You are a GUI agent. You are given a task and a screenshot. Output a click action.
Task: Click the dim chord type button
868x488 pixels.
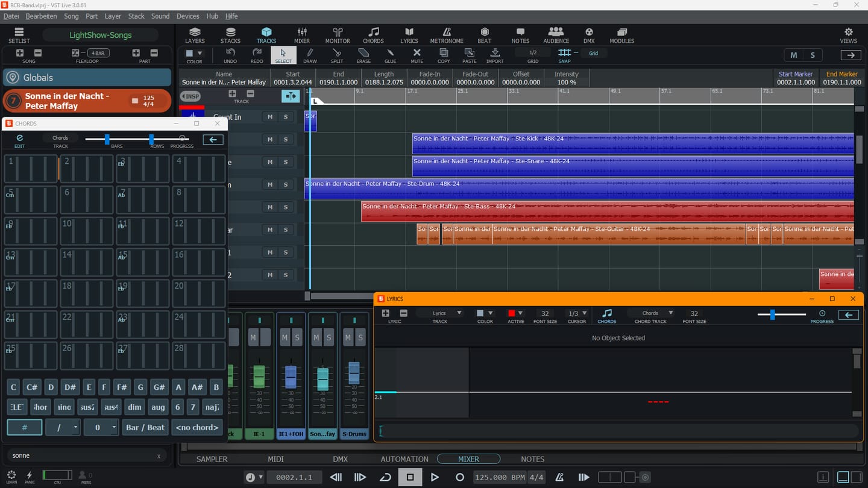[134, 407]
